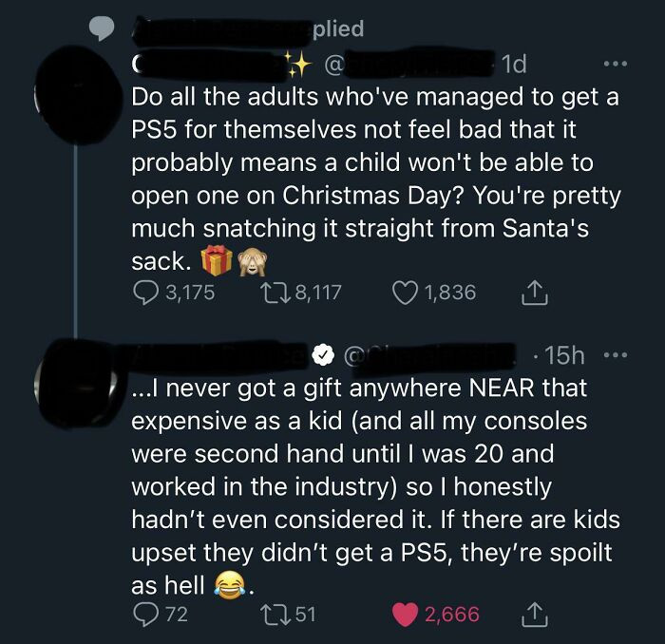665x644 pixels.
Task: Reply to the second-hand consoles tweet
Action: [x=146, y=614]
